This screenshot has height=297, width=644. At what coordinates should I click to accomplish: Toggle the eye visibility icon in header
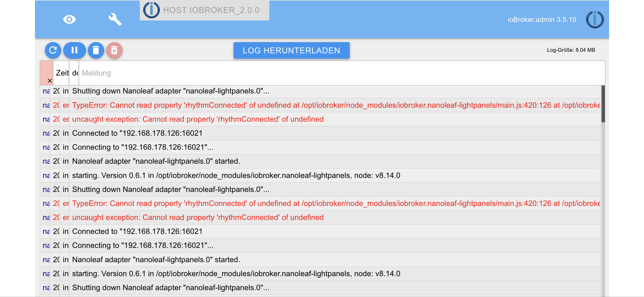click(x=69, y=20)
